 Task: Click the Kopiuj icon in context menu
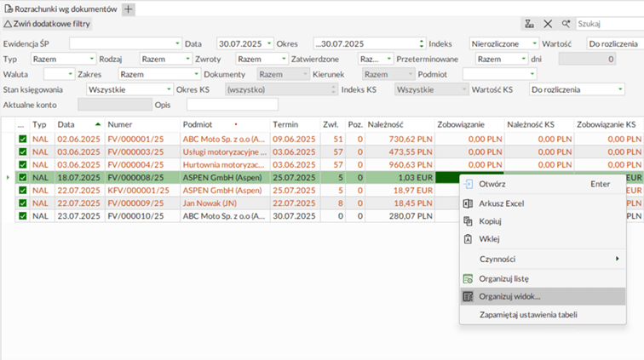(468, 221)
